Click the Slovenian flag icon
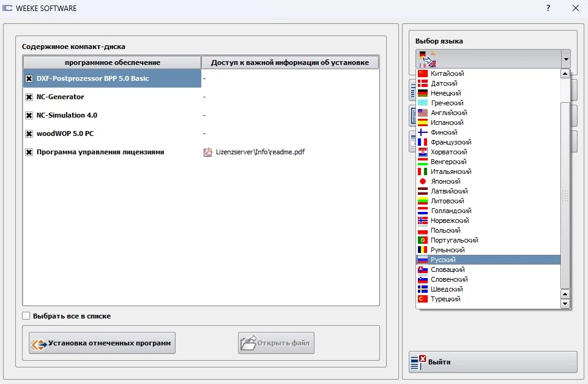Image resolution: width=588 pixels, height=384 pixels. click(423, 279)
